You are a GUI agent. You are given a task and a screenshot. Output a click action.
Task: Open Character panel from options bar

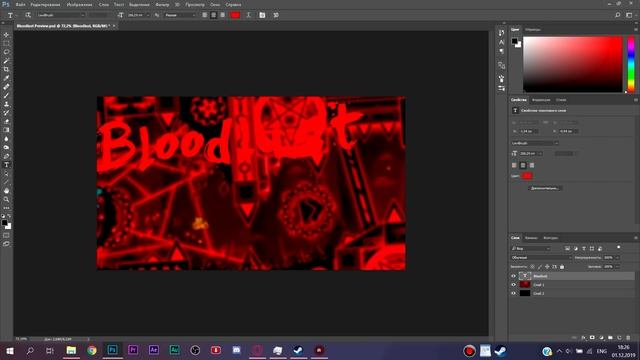tap(262, 15)
